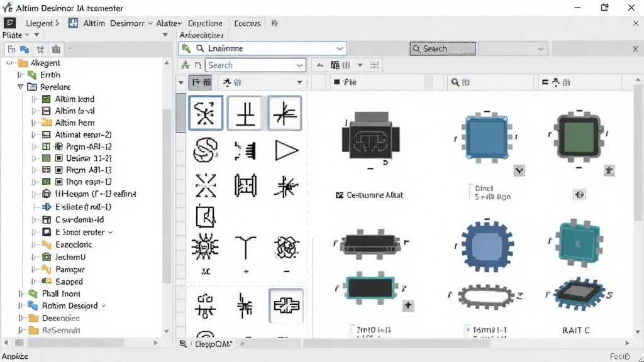Open the Alatrer menu
The width and height of the screenshot is (644, 362).
pyautogui.click(x=169, y=23)
